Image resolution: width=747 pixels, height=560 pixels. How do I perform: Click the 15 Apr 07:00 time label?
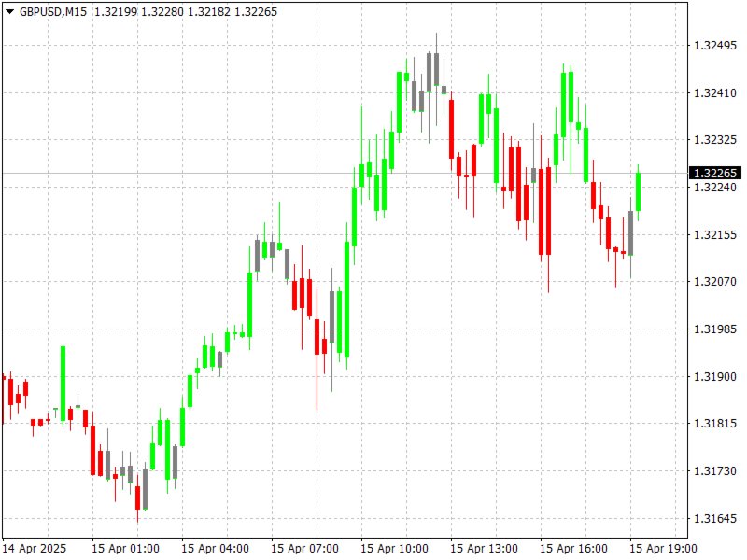tap(305, 549)
